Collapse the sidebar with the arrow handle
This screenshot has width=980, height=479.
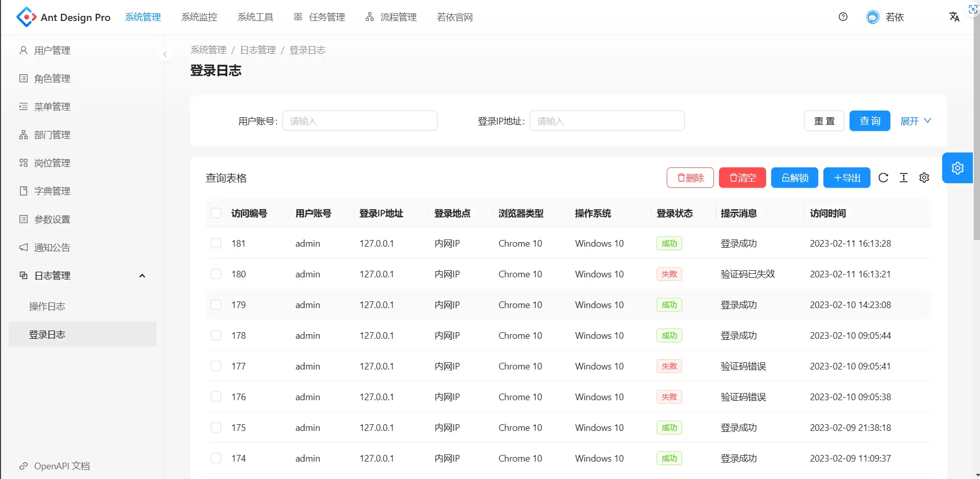[165, 54]
